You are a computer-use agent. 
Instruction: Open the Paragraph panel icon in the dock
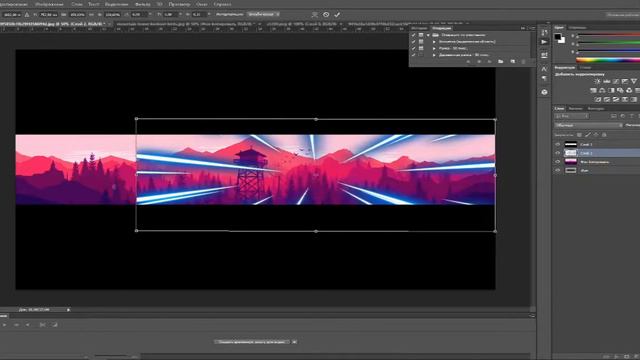(x=544, y=78)
